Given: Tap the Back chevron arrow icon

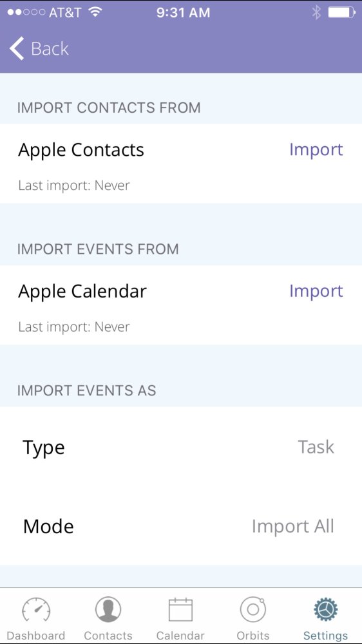Looking at the screenshot, I should tap(17, 48).
